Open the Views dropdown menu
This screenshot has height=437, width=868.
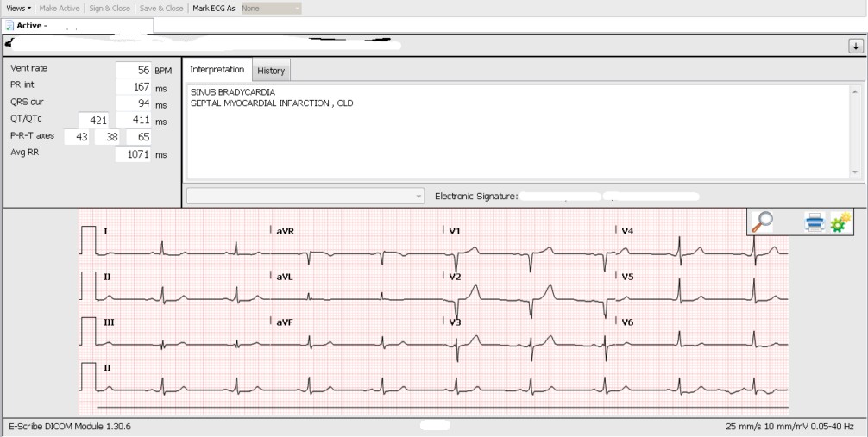point(18,8)
